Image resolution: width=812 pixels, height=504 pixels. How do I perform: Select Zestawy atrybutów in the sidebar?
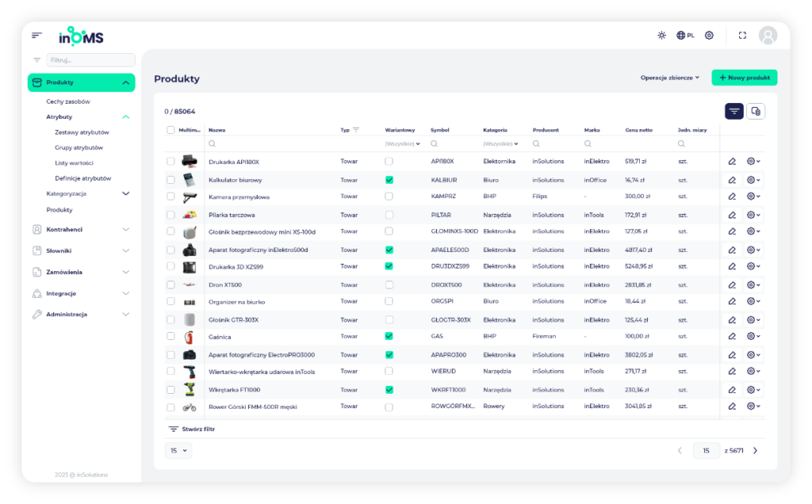click(x=82, y=132)
